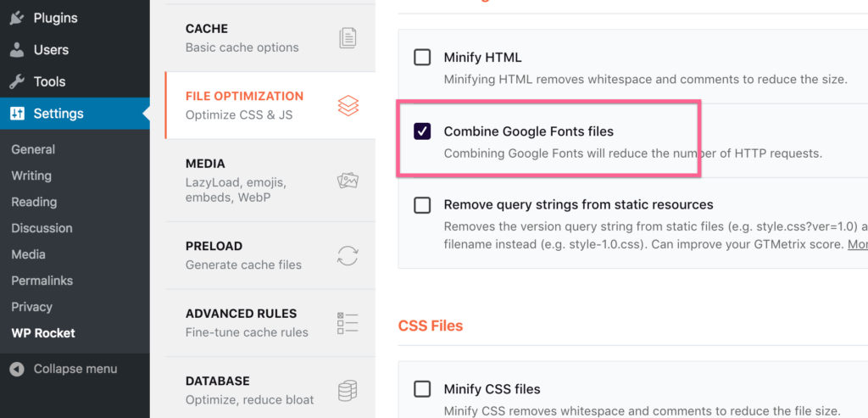Open the ADVANCED RULES tab
This screenshot has width=868, height=418.
270,323
